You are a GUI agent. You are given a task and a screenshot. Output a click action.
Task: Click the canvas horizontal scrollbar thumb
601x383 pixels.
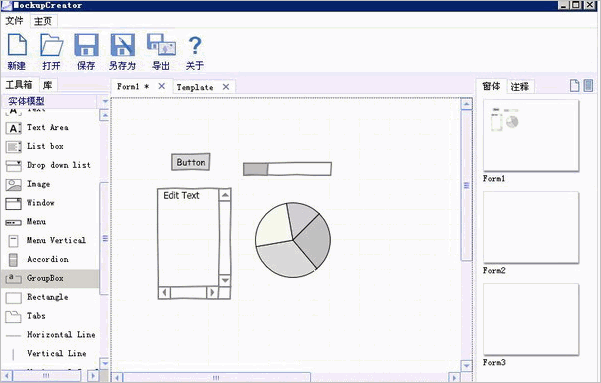click(216, 378)
